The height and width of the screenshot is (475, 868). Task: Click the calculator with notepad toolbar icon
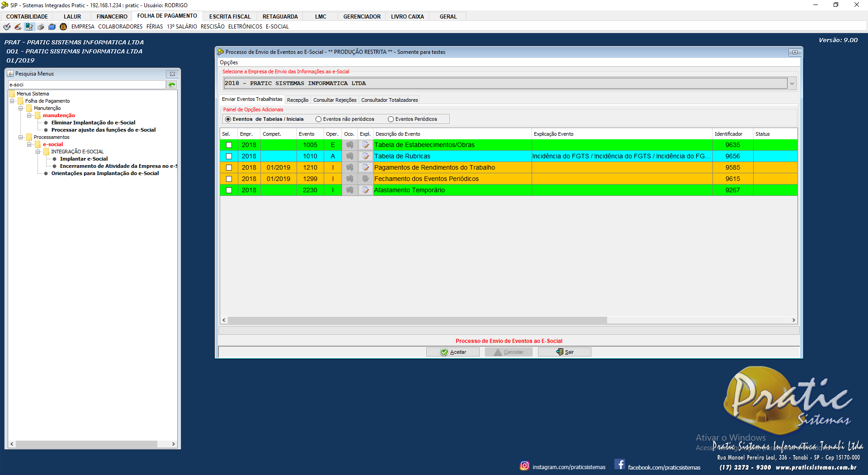pos(29,27)
